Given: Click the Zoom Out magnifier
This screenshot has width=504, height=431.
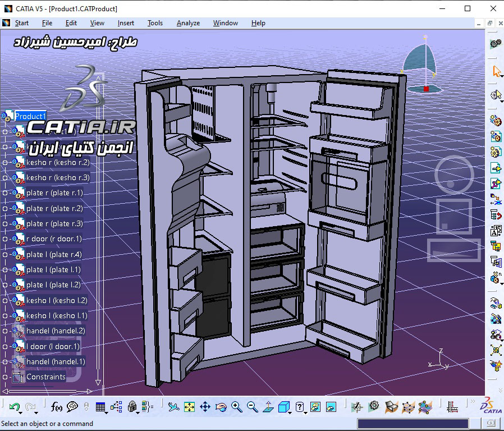Looking at the screenshot, I should 253,407.
